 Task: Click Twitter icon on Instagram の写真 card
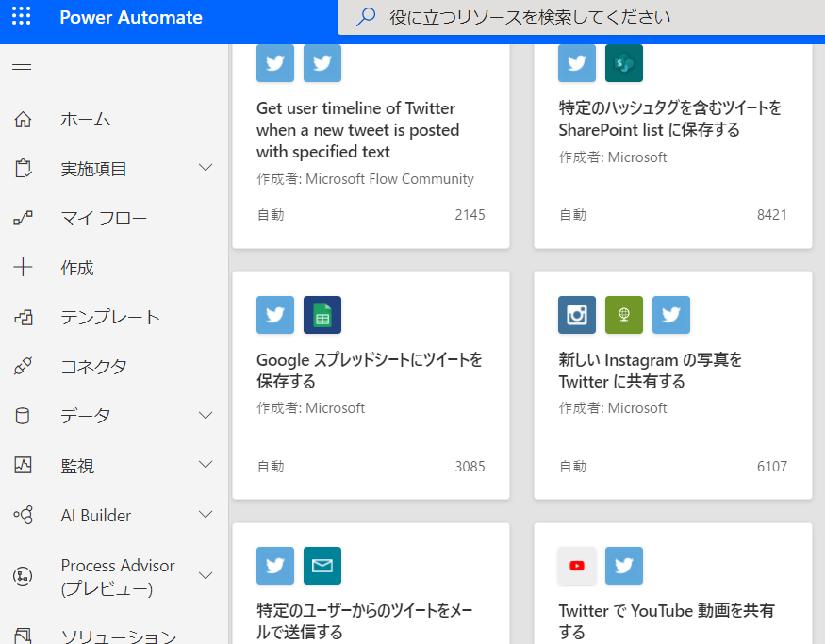point(670,315)
